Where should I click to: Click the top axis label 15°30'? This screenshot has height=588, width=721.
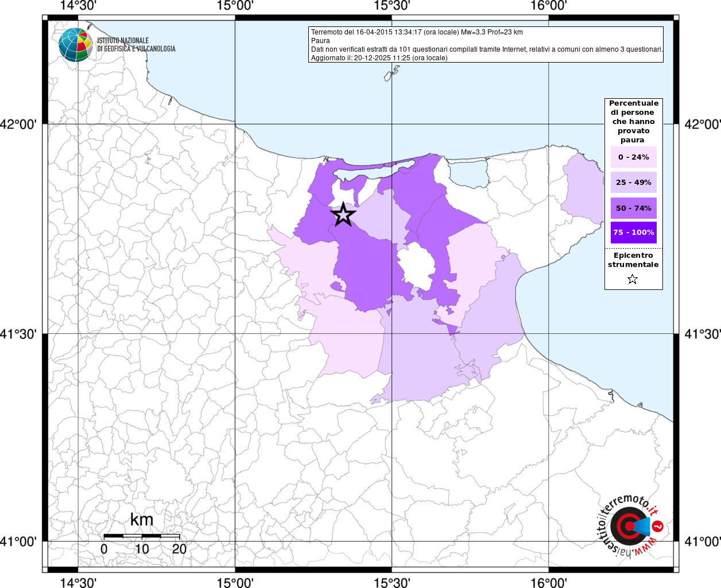392,6
